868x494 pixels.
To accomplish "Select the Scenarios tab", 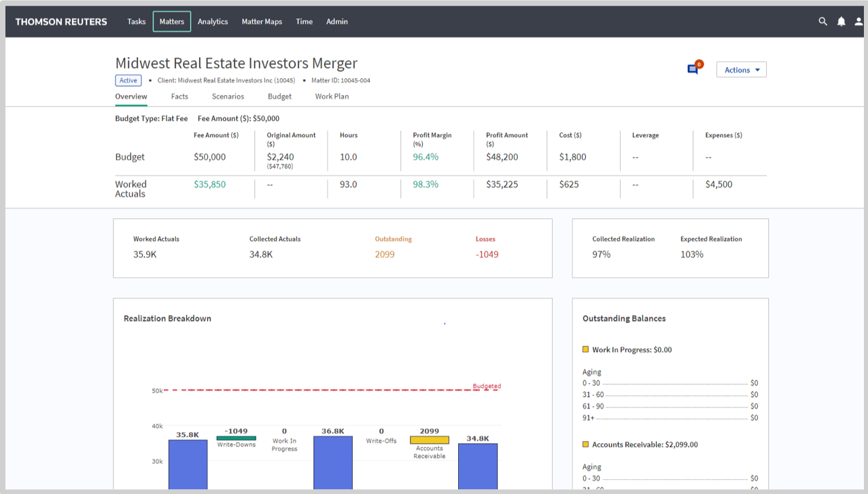I will pyautogui.click(x=228, y=96).
